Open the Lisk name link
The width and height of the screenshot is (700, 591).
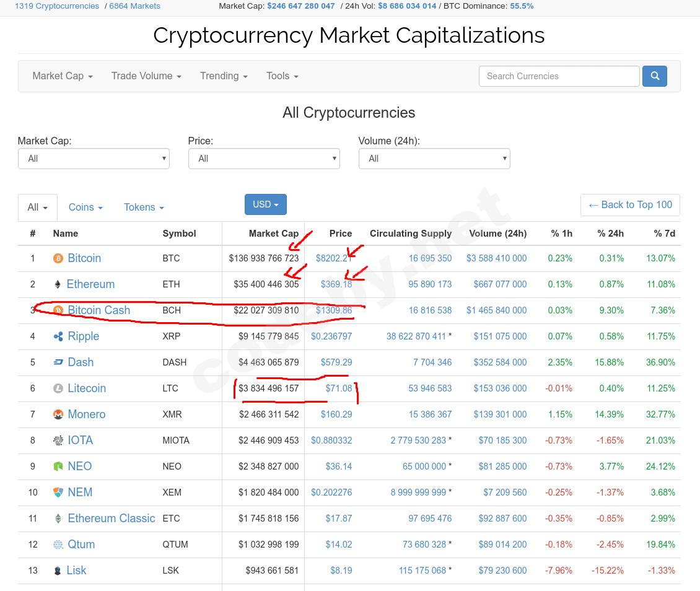(76, 571)
